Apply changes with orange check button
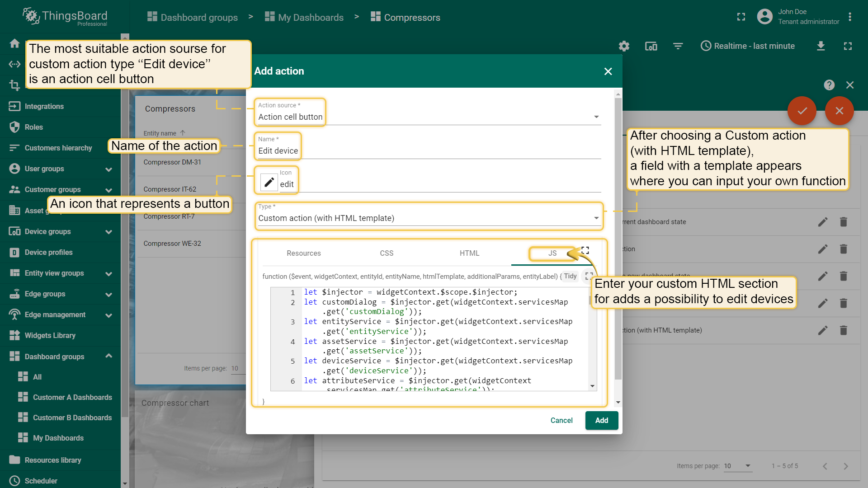 tap(802, 111)
